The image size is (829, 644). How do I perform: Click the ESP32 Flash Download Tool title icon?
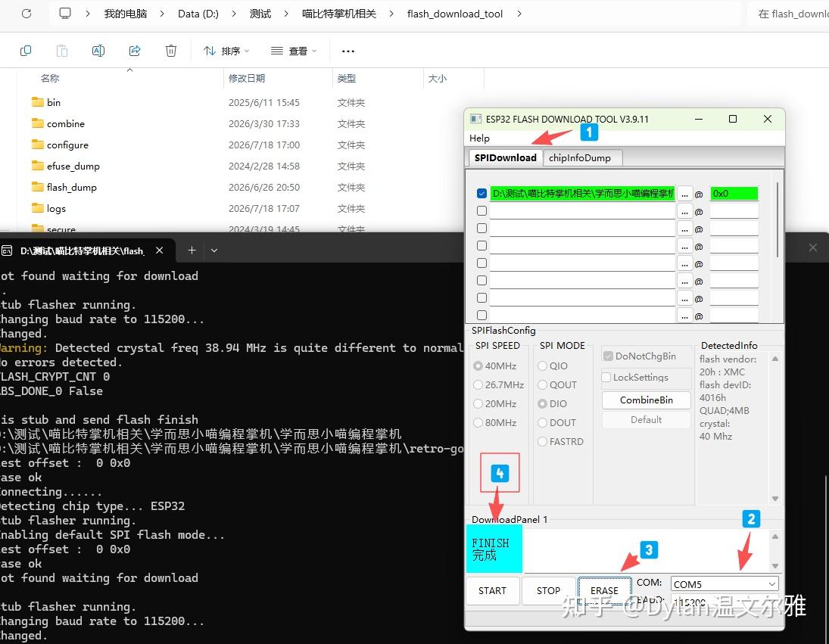tap(476, 119)
